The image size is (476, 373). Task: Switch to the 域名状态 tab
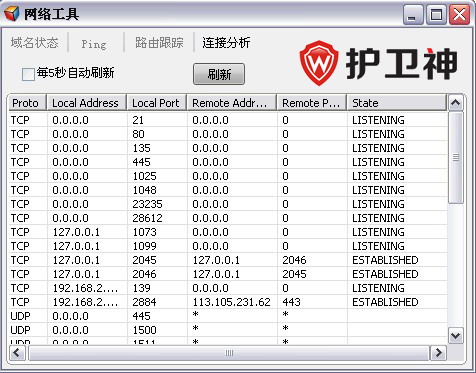pos(34,43)
